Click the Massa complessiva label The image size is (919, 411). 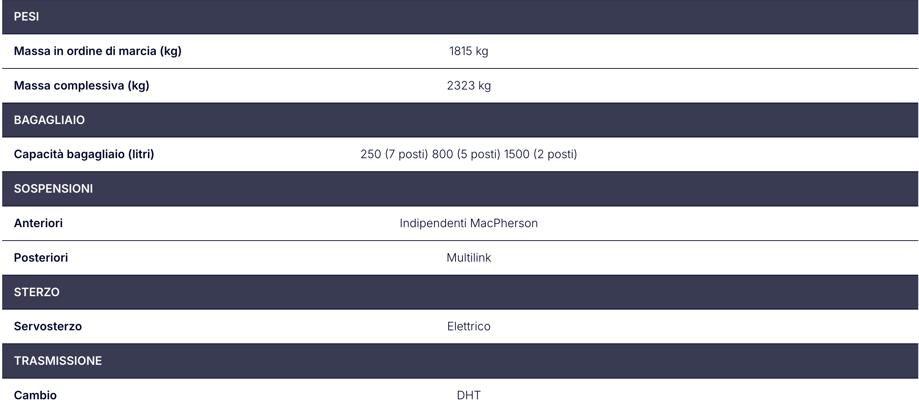pos(81,86)
